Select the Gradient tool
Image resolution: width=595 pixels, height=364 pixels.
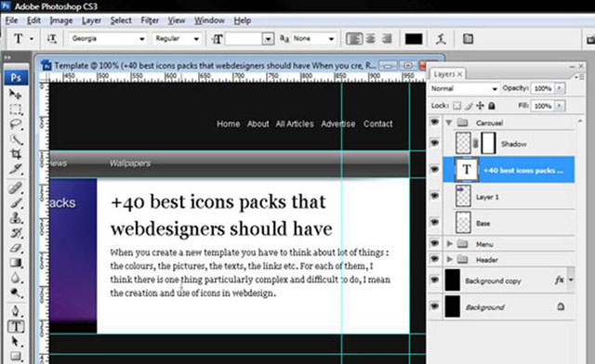tap(15, 263)
